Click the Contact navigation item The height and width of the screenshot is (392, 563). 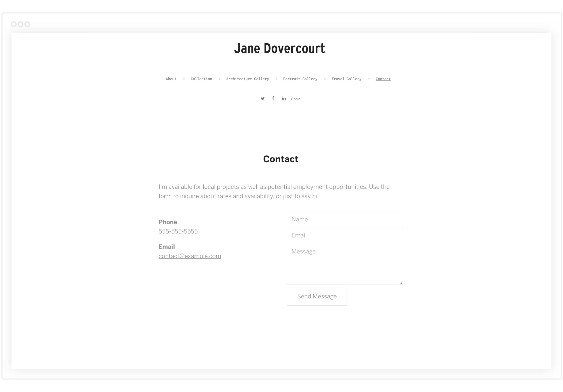[x=383, y=79]
